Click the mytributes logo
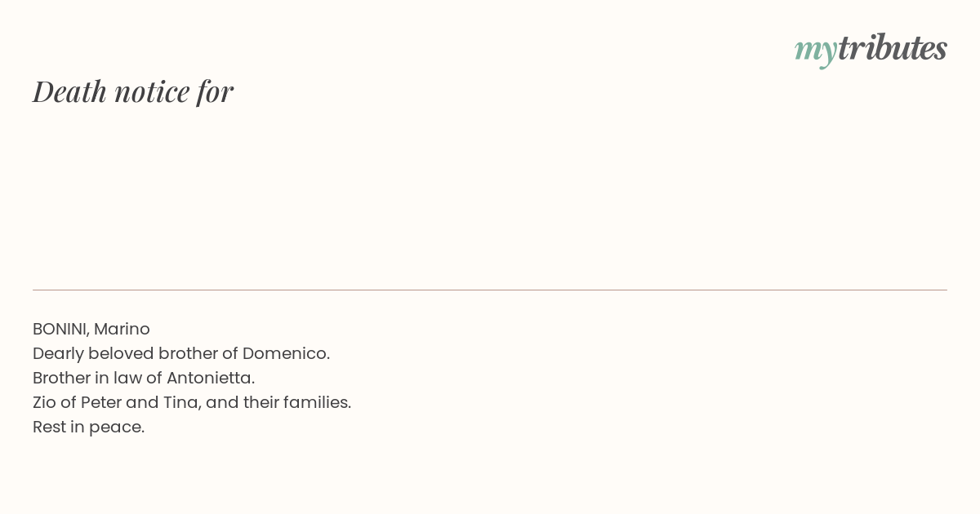The image size is (980, 514). click(x=871, y=49)
